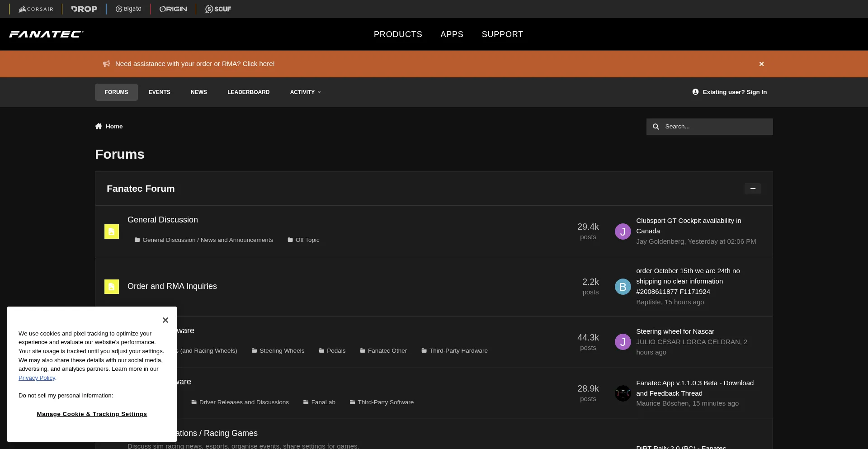This screenshot has height=449, width=868.
Task: Switch to the Events tab
Action: click(x=159, y=92)
